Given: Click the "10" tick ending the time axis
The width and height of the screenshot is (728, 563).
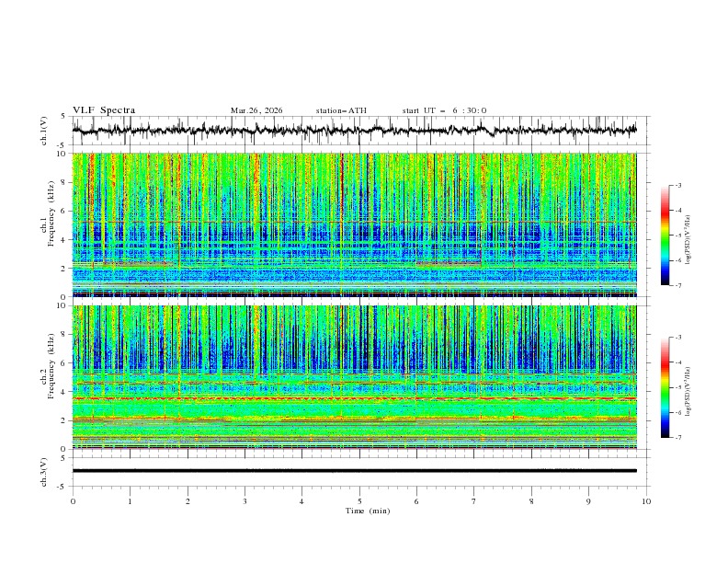Looking at the screenshot, I should pos(646,501).
